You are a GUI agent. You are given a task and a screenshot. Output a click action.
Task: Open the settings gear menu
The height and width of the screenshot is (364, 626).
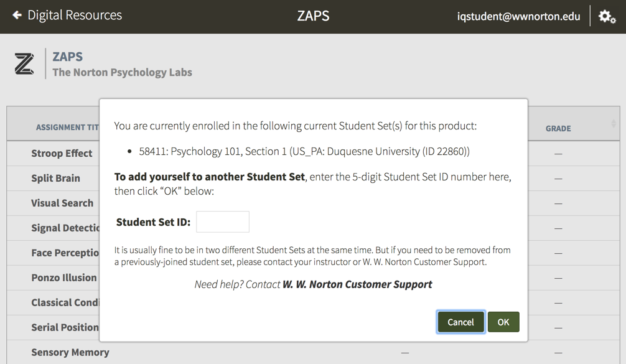pos(607,17)
